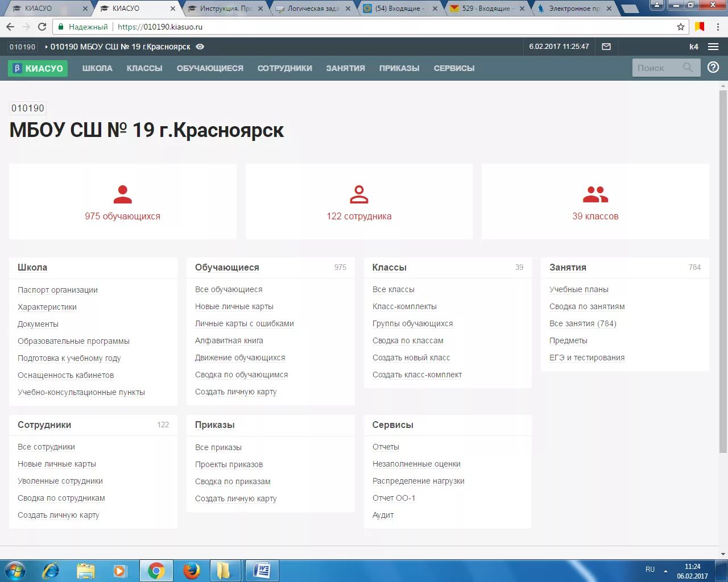Open Firefox from taskbar
Viewport: 728px width, 582px height.
point(192,571)
